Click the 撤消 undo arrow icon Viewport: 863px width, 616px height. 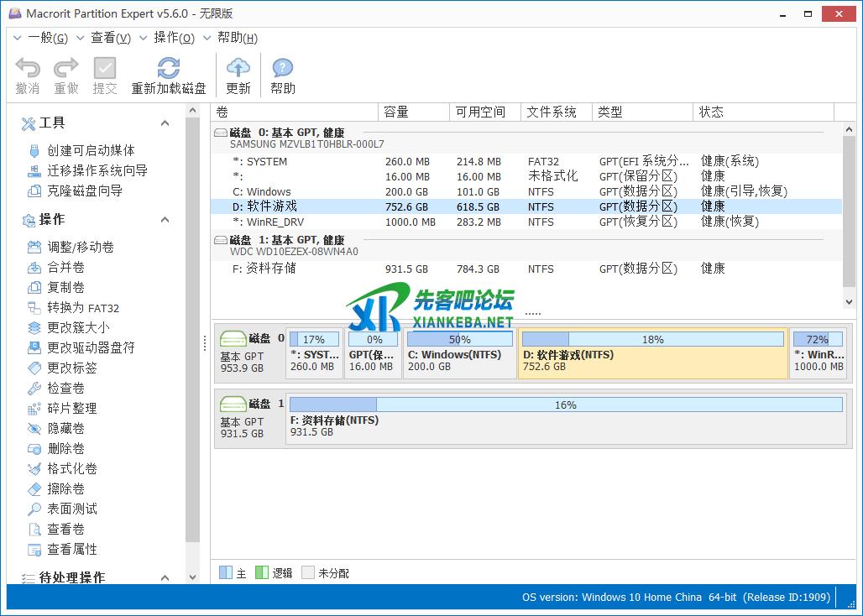click(28, 69)
